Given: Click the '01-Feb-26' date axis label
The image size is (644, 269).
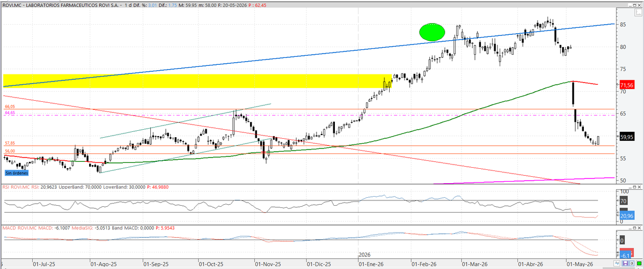Looking at the screenshot, I should pos(423,264).
